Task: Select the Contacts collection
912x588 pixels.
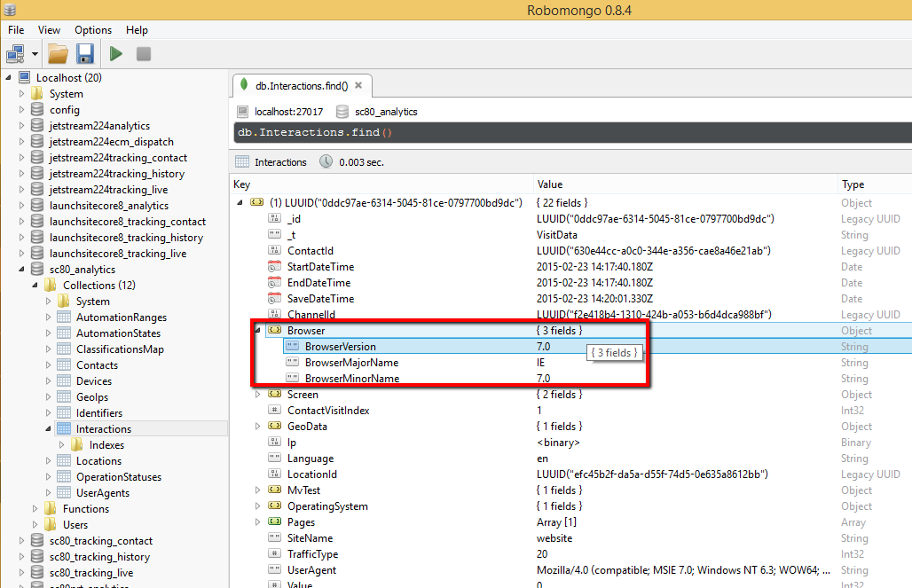Action: click(x=97, y=365)
